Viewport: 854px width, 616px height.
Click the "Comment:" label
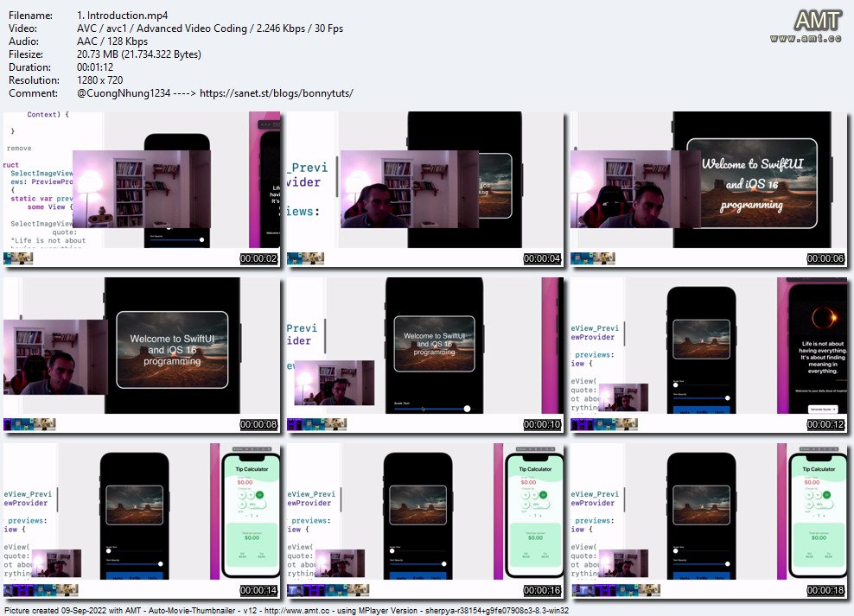tap(33, 93)
